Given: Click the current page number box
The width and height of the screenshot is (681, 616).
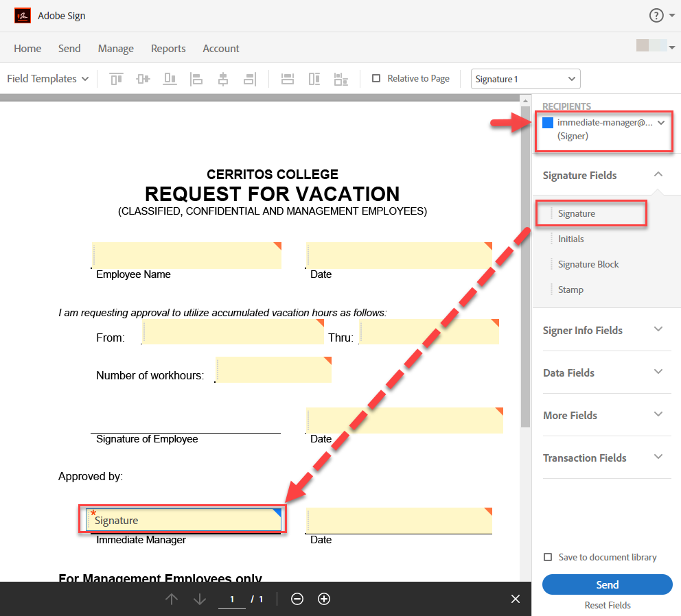Looking at the screenshot, I should click(x=232, y=599).
